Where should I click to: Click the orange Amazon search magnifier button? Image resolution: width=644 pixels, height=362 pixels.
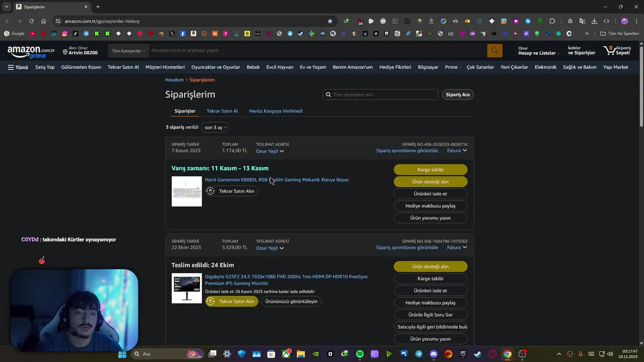click(x=495, y=50)
